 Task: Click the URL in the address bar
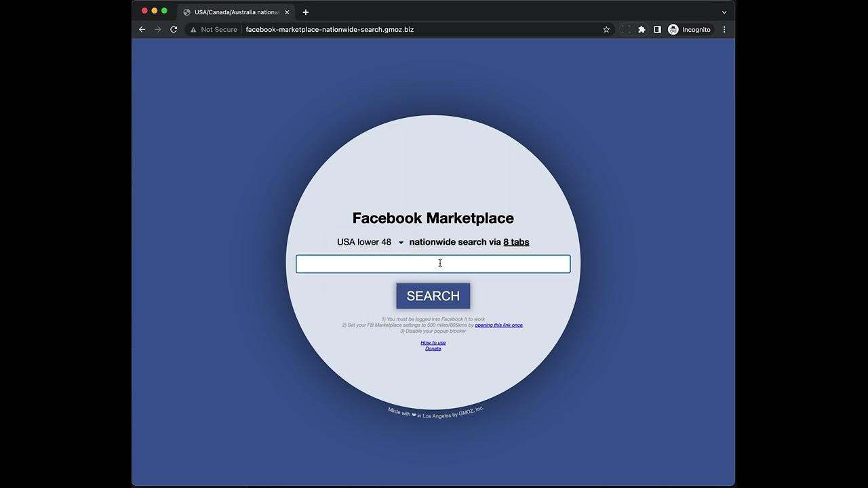pos(330,30)
